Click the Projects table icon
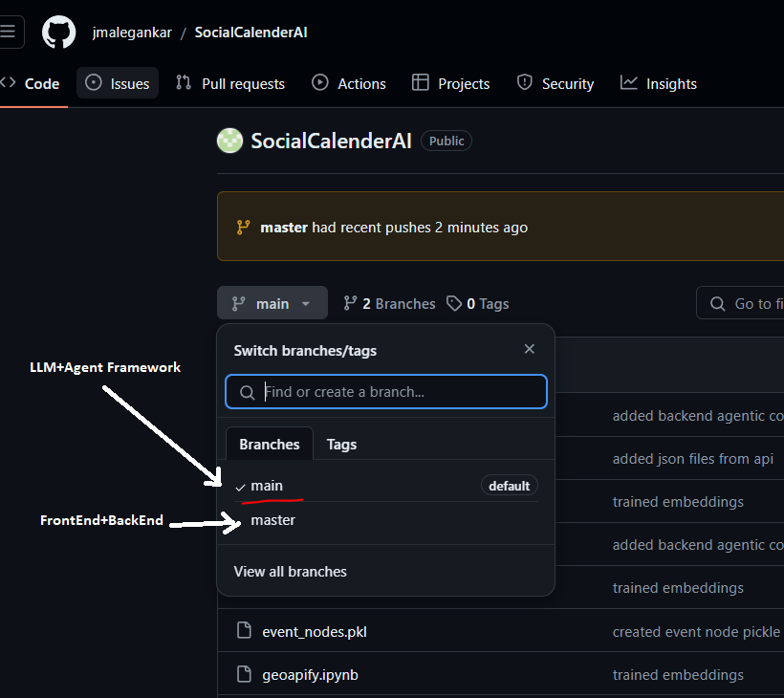This screenshot has width=784, height=698. point(421,82)
